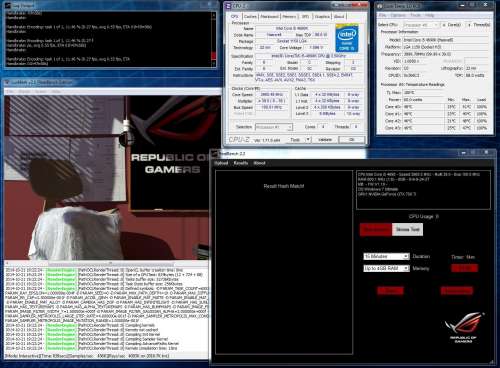The width and height of the screenshot is (500, 368).
Task: Switch to the SPD tab in CPU-Z
Action: pyautogui.click(x=305, y=16)
